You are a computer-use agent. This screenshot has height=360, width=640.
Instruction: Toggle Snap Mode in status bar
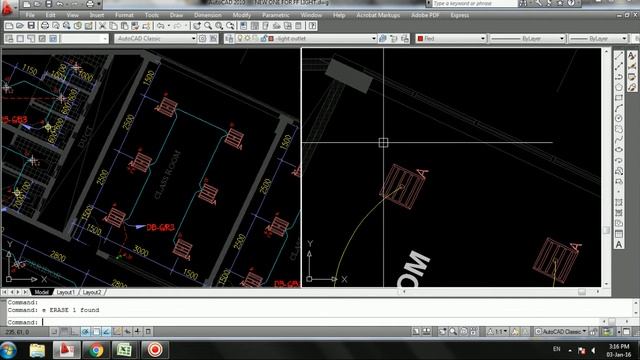click(54, 331)
